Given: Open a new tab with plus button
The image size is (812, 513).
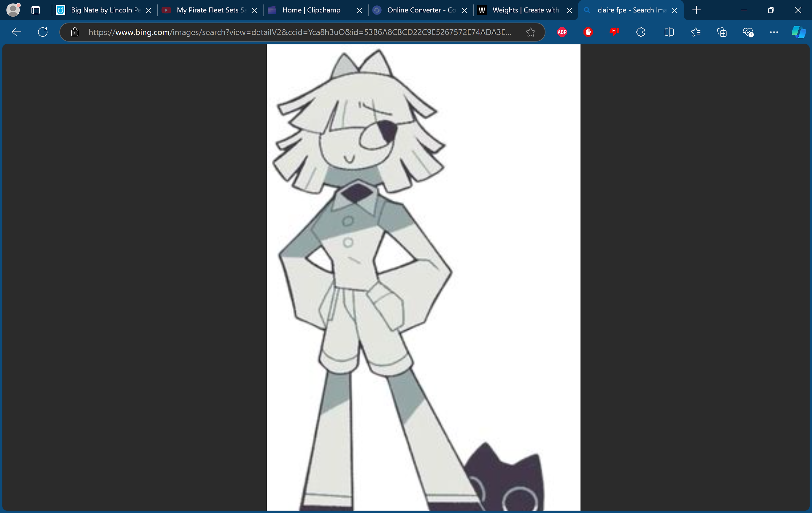Looking at the screenshot, I should (697, 10).
